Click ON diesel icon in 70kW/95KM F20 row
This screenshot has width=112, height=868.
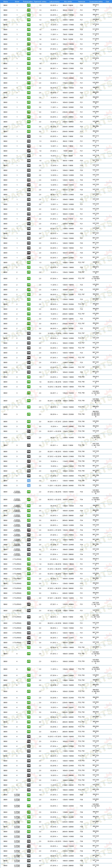pos(29,156)
